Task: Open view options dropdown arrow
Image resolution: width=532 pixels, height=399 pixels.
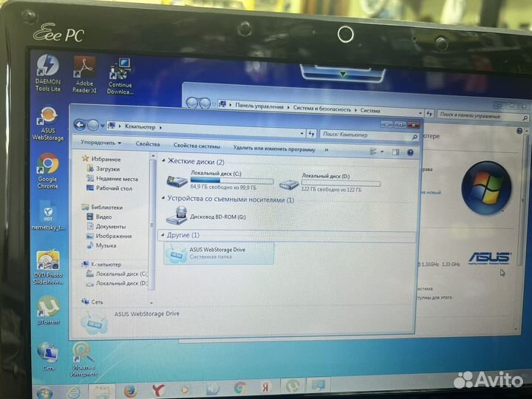Action: point(383,151)
